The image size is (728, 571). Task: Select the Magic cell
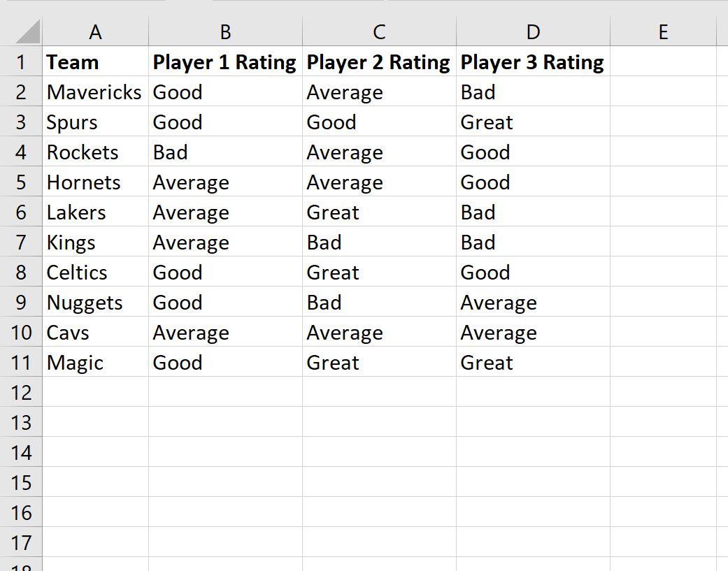[x=95, y=363]
